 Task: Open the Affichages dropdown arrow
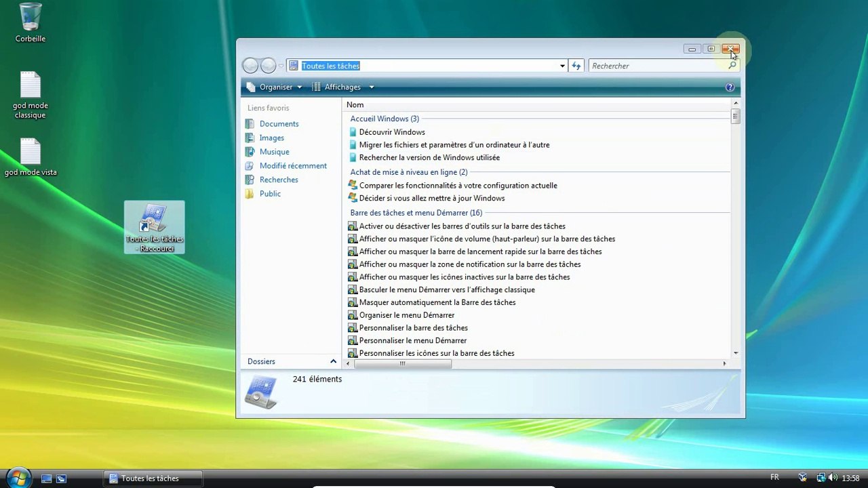pyautogui.click(x=371, y=87)
